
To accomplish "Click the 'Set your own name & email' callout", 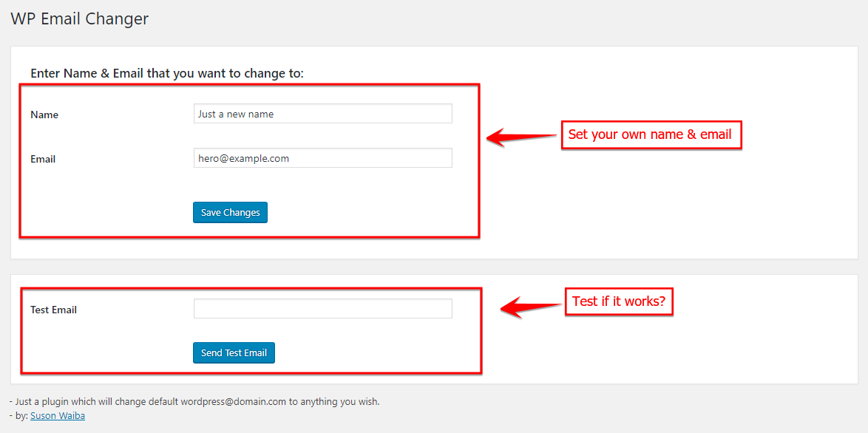I will pyautogui.click(x=651, y=135).
